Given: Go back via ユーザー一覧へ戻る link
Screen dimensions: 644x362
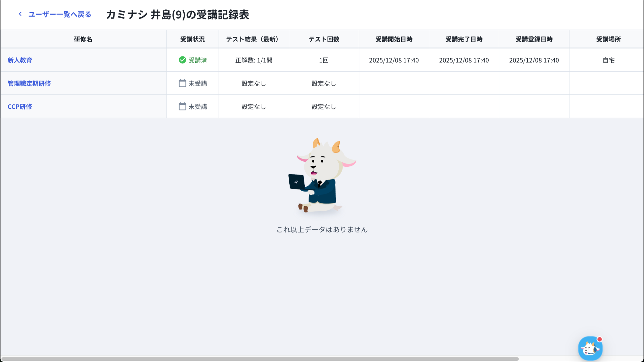Looking at the screenshot, I should tap(59, 14).
